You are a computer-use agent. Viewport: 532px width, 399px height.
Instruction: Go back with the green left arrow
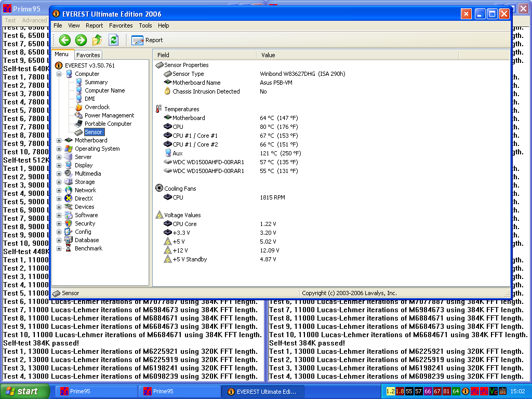65,40
